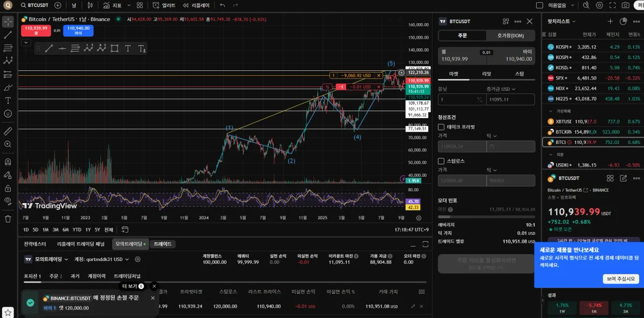Image resolution: width=644 pixels, height=318 pixels.
Task: Open the indicator templates grid icon
Action: click(140, 5)
